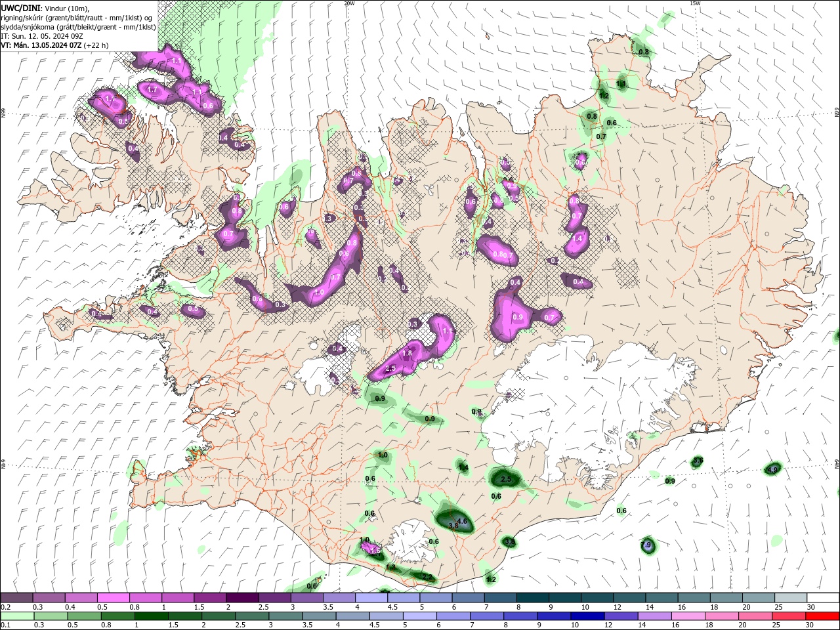This screenshot has height=630, width=840.
Task: Click the dusky purple 0.2 snow-scale swatch
Action: [16, 598]
